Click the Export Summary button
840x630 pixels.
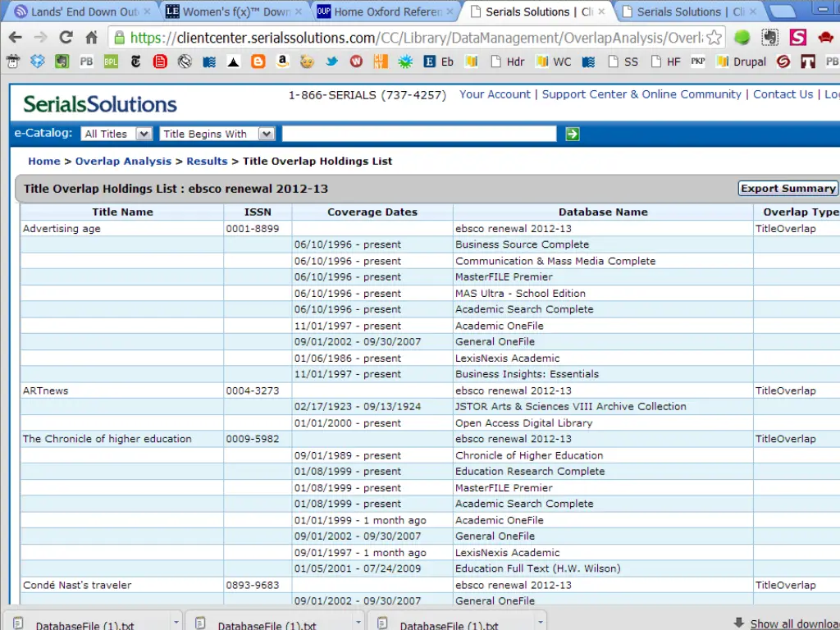(x=788, y=189)
